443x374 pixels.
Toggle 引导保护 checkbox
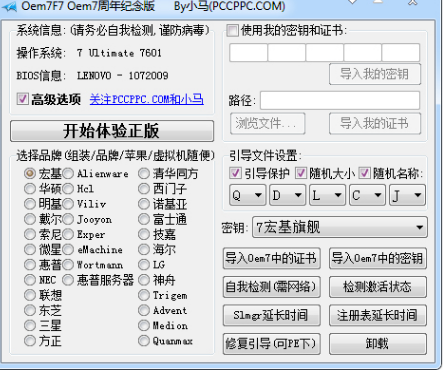coord(235,173)
